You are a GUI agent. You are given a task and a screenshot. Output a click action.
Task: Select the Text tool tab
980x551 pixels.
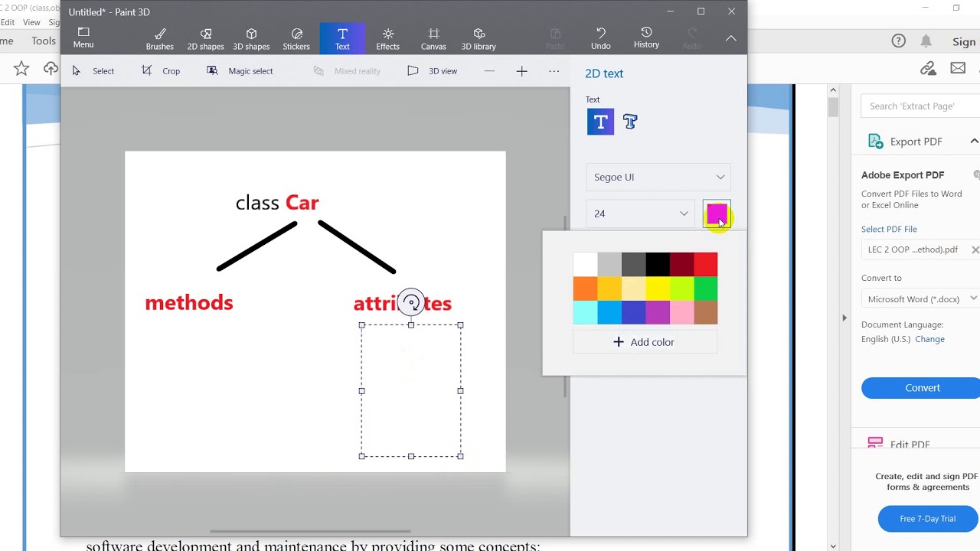click(342, 38)
